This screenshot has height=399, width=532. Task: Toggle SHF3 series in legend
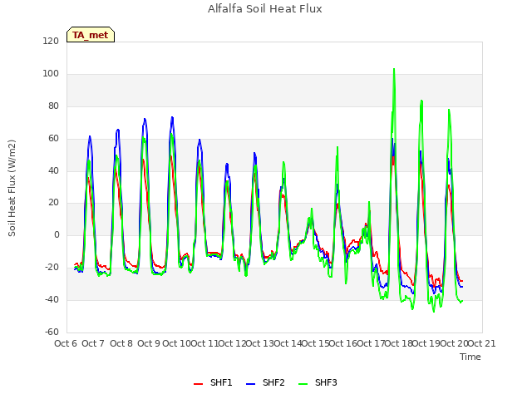pos(318,382)
